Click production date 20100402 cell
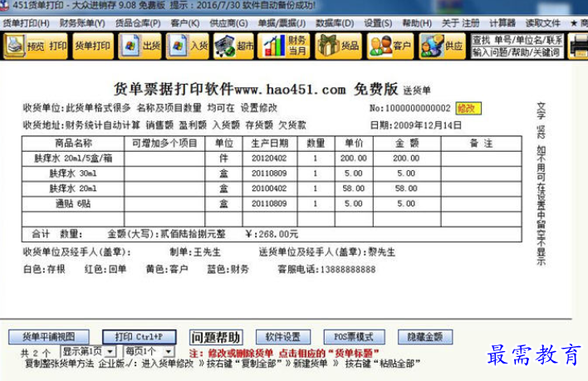Viewport: 588px width, 381px height. [x=269, y=188]
